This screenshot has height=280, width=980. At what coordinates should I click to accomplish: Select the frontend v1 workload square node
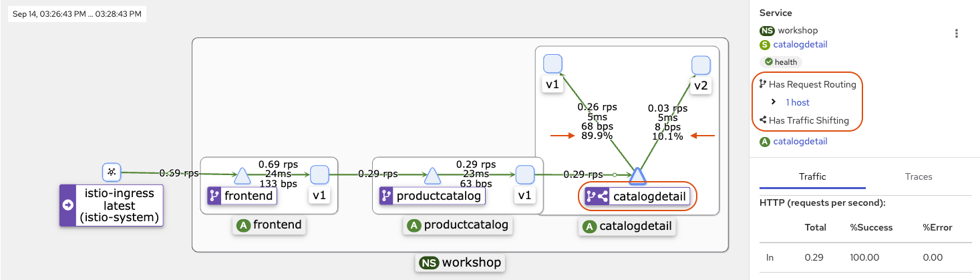[320, 175]
